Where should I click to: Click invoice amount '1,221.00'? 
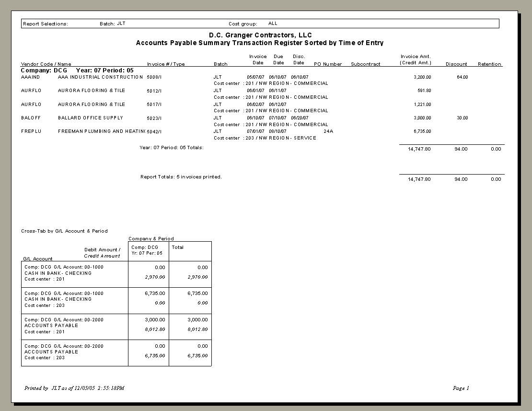pos(422,105)
